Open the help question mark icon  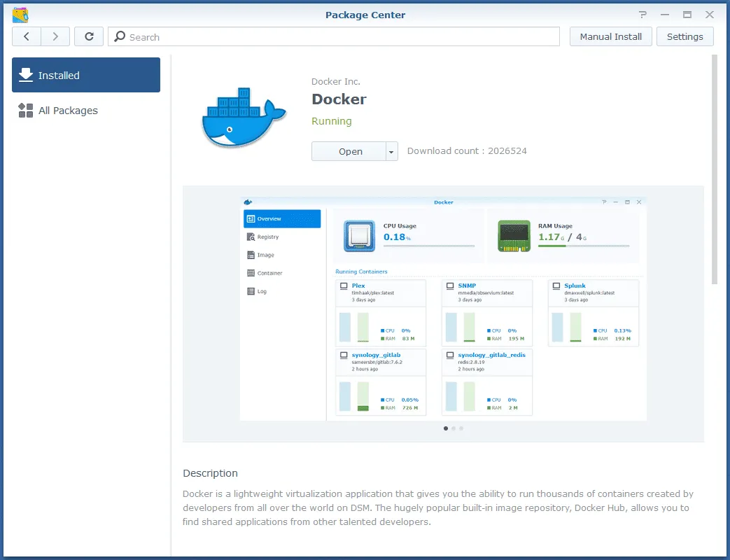643,15
